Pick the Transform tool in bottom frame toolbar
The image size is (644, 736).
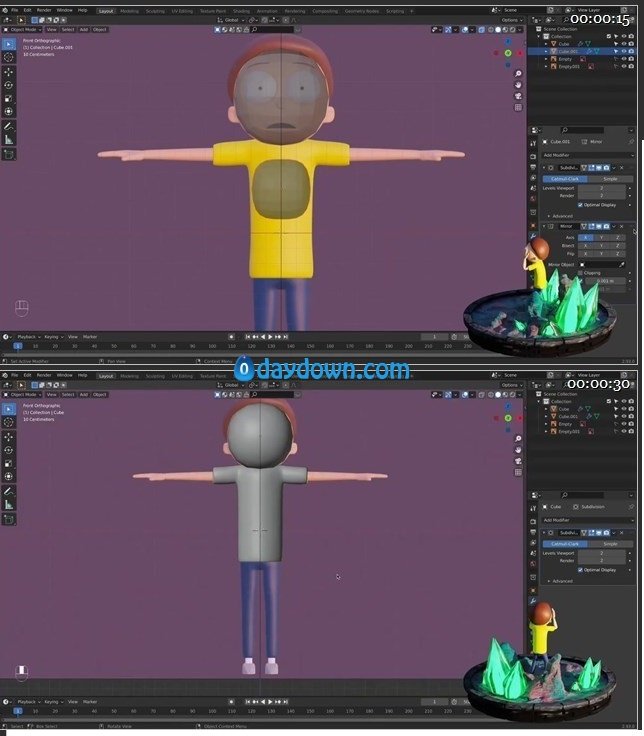tap(8, 476)
